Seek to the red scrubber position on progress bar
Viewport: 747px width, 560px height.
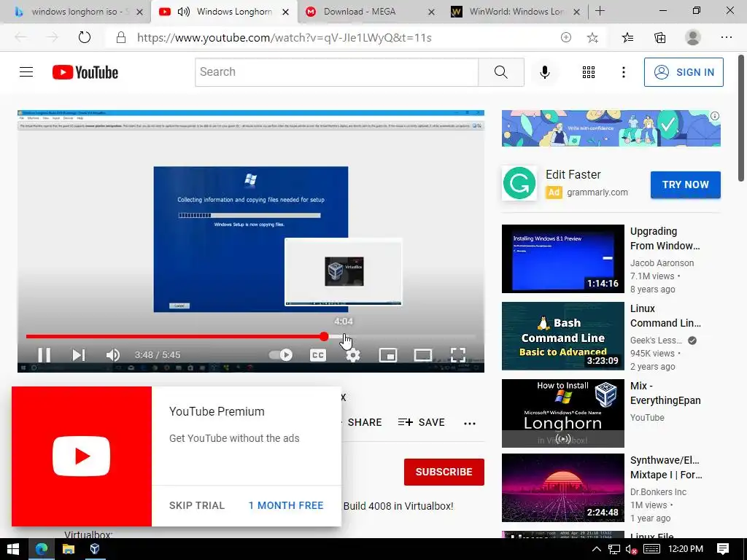pos(324,337)
